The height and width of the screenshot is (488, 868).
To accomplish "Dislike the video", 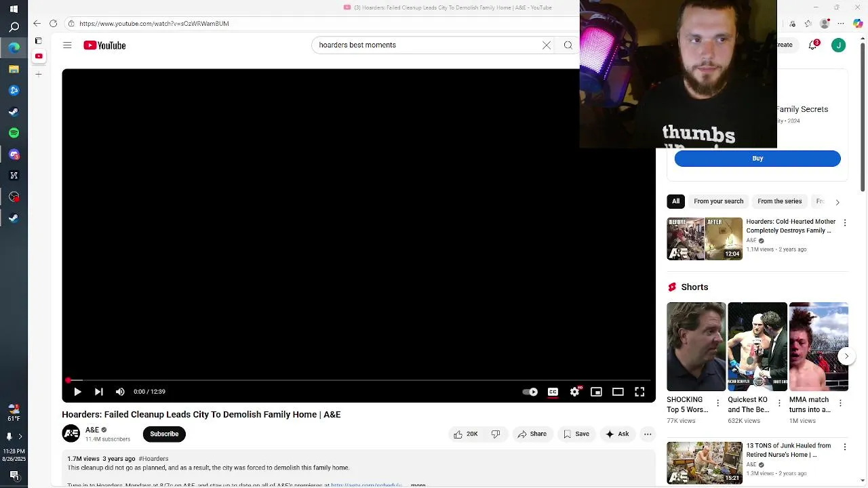I will tap(496, 434).
